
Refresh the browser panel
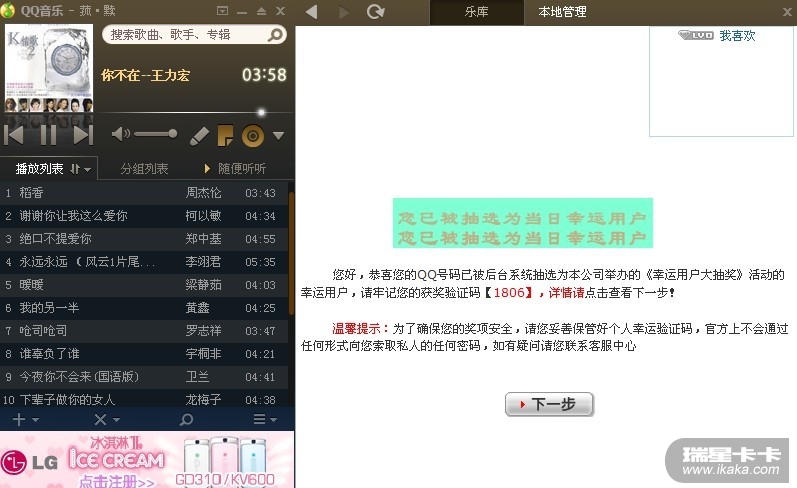pyautogui.click(x=376, y=11)
